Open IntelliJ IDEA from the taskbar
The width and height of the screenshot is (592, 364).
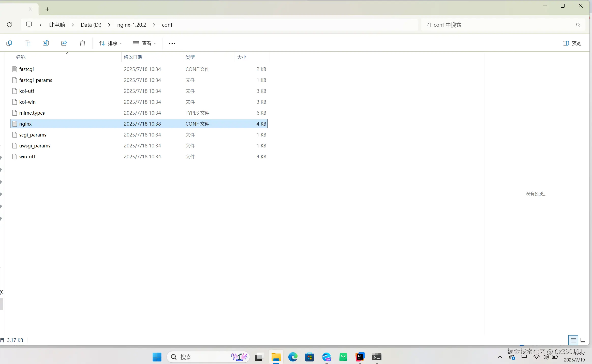tap(360, 357)
